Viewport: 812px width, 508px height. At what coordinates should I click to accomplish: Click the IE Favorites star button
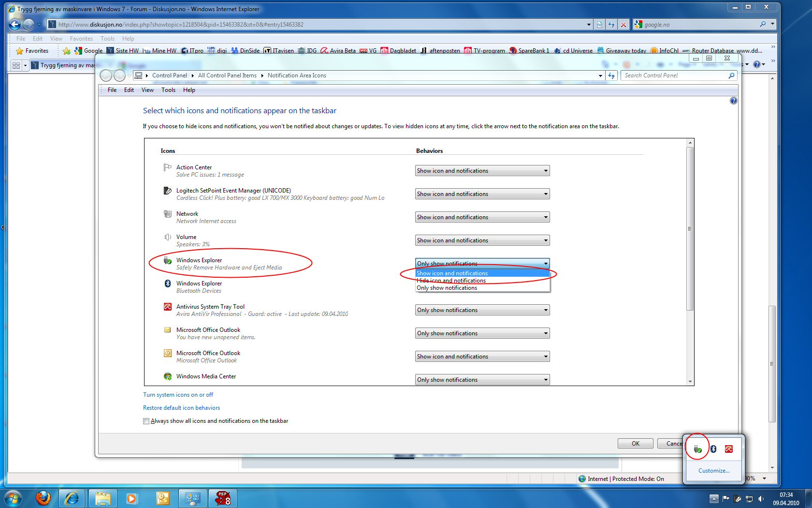pyautogui.click(x=32, y=51)
